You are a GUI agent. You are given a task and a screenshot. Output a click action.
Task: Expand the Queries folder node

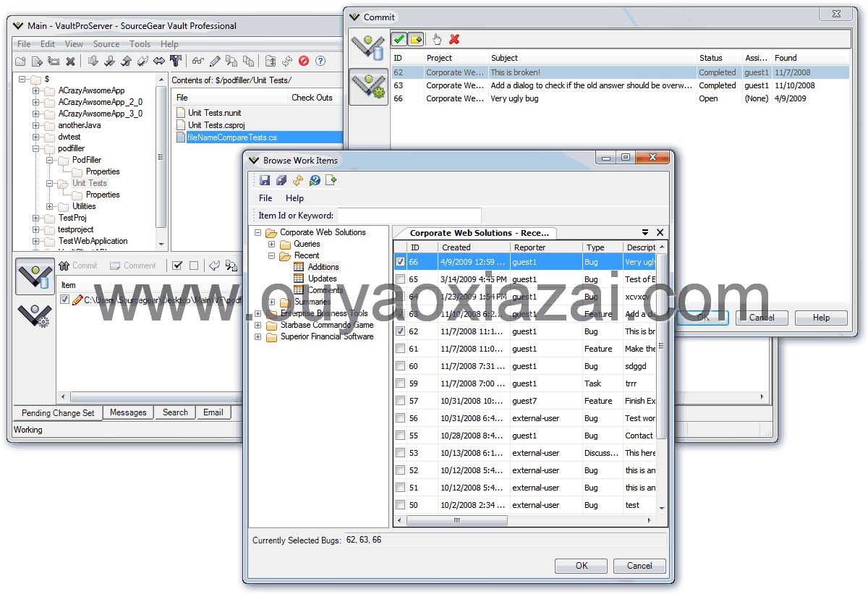(272, 244)
